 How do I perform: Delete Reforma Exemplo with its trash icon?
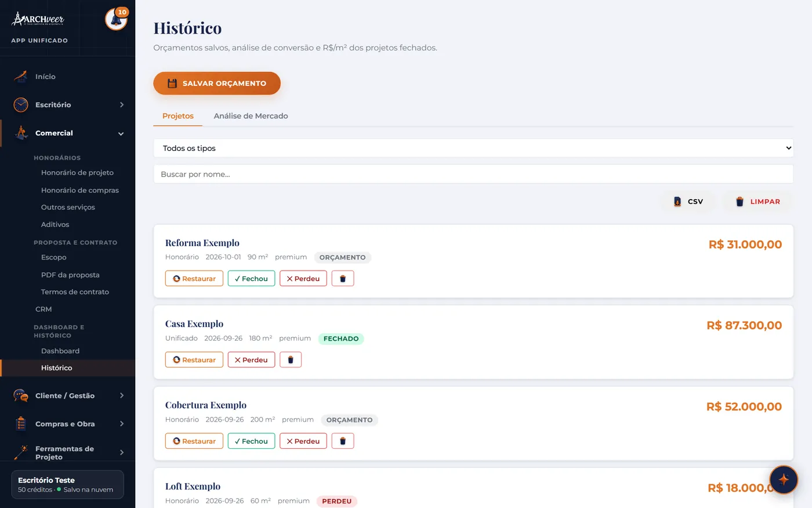[343, 279]
